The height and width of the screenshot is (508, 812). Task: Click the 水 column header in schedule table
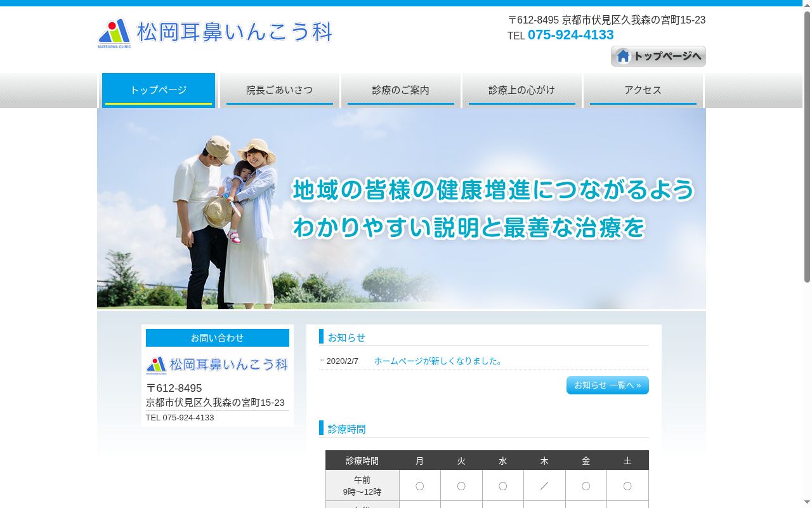pyautogui.click(x=503, y=460)
